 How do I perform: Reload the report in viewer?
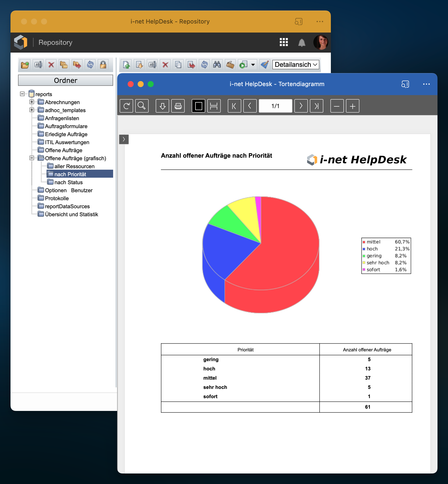coord(126,106)
